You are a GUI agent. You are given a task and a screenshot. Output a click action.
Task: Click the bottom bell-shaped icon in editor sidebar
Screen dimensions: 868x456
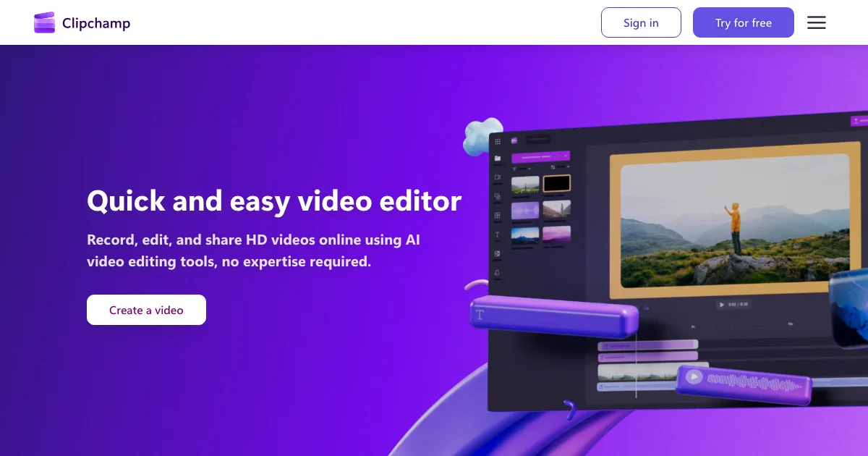498,273
